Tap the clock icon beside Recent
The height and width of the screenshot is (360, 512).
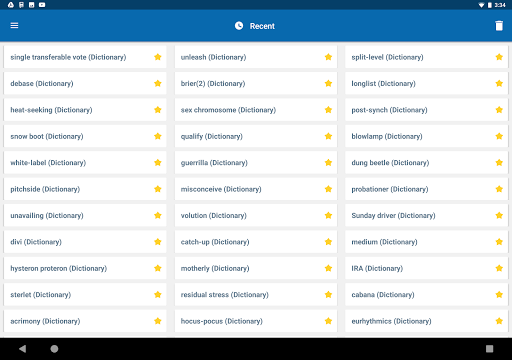(239, 26)
